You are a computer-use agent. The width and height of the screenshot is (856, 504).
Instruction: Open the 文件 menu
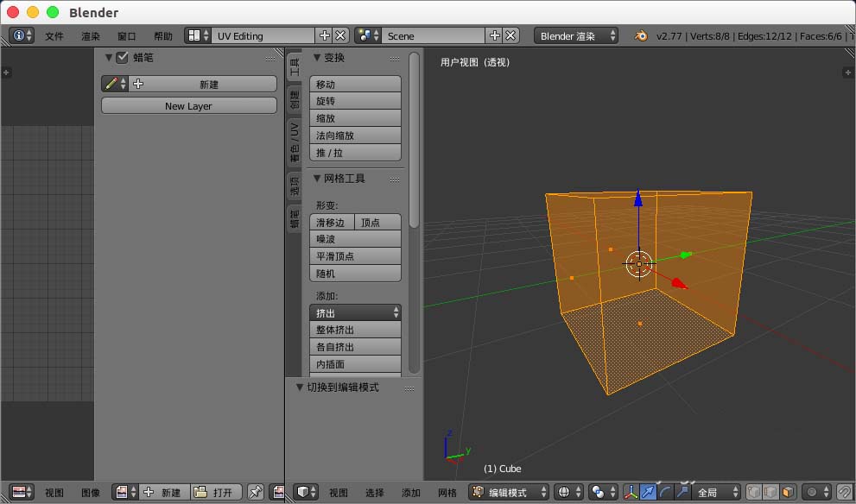point(52,36)
